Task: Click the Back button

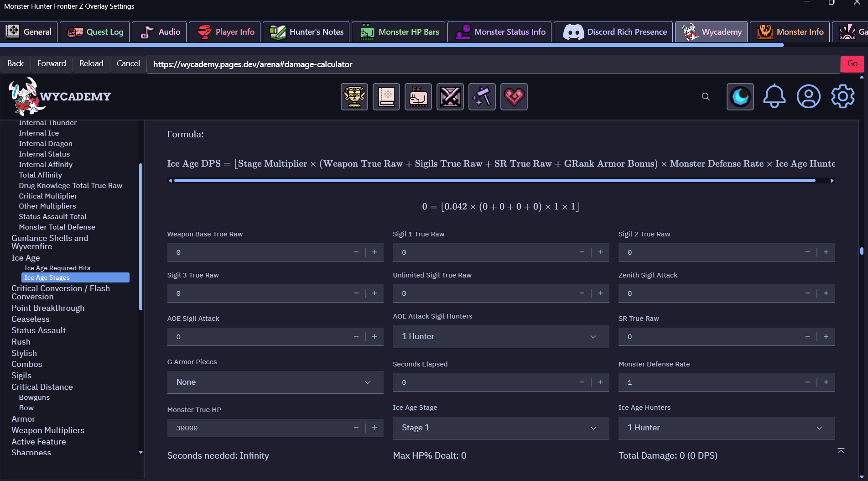Action: click(x=16, y=63)
